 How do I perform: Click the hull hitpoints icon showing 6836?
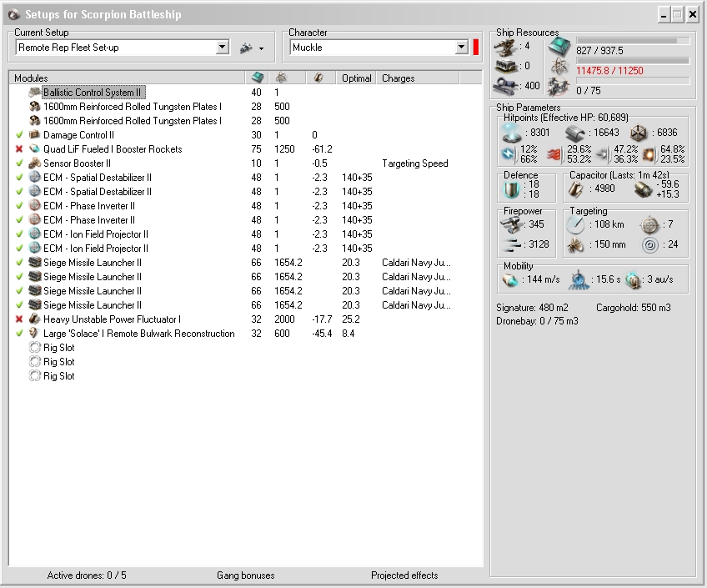pyautogui.click(x=639, y=133)
